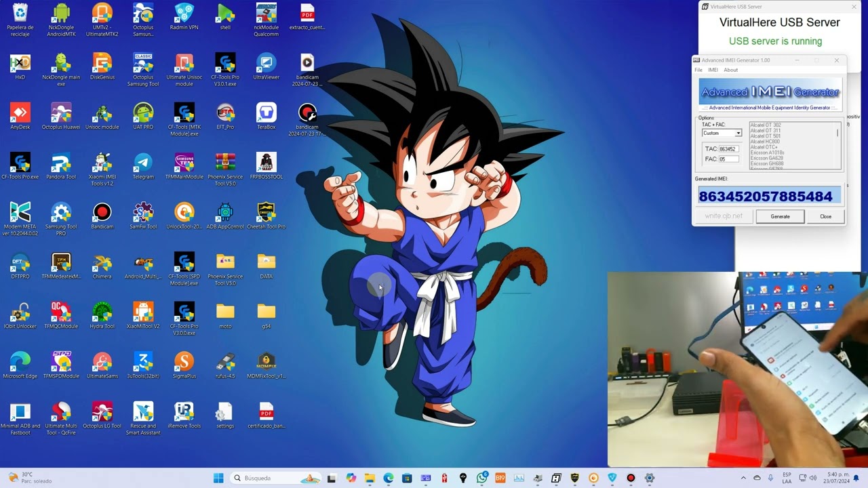Select the Xiaomi IMEI Tools v1.2 icon

coord(102,170)
